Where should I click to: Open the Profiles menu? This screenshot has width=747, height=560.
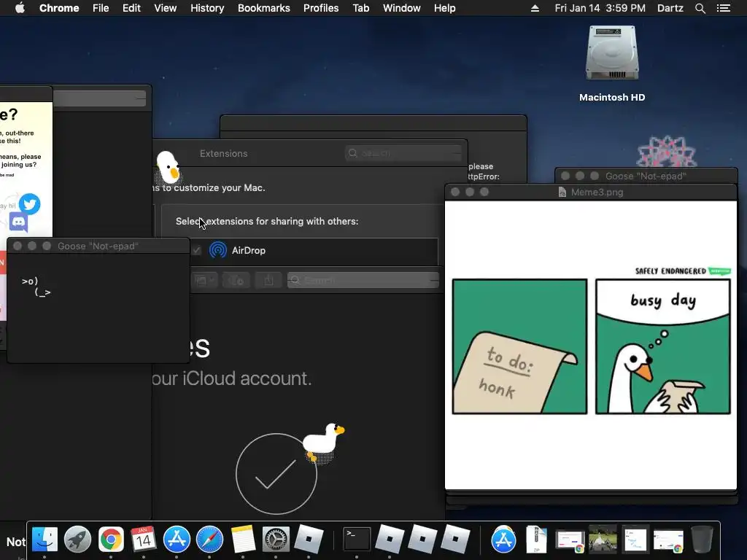tap(321, 8)
